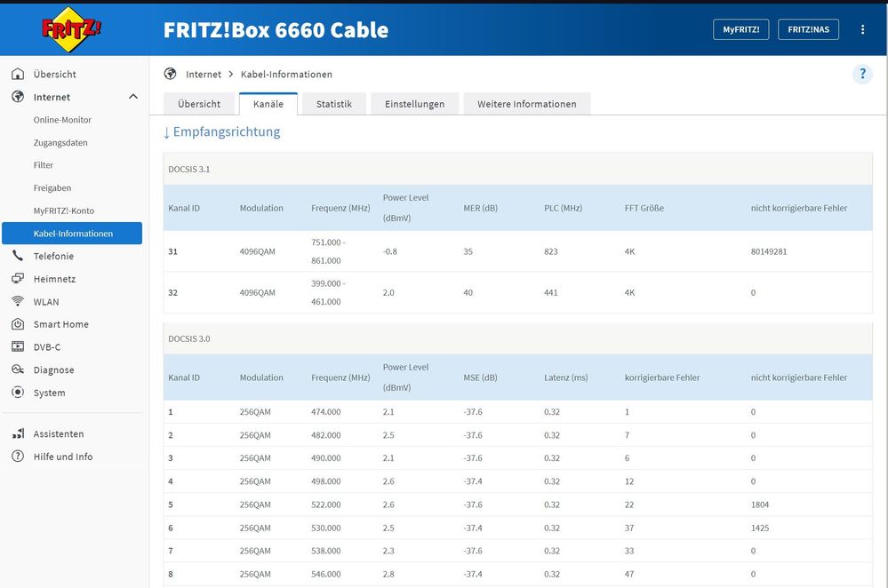
Task: Open the Weitere Informationen tab
Action: tap(526, 104)
